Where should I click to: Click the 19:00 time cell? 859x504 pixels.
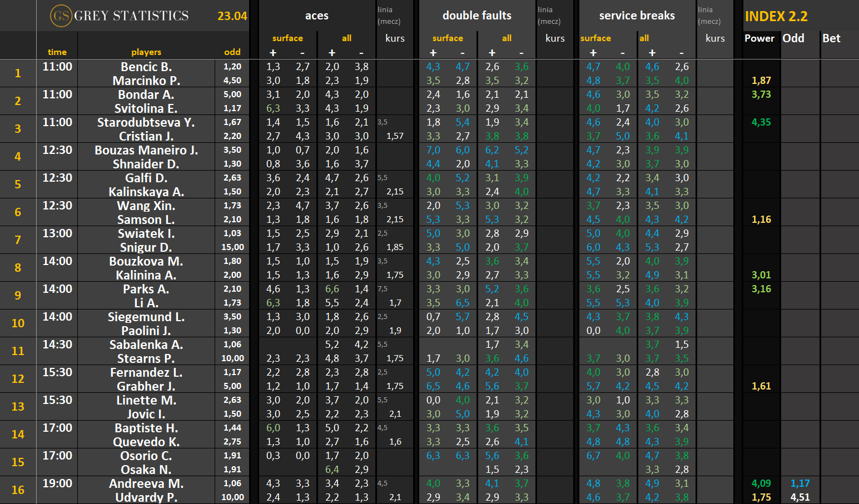(x=57, y=483)
